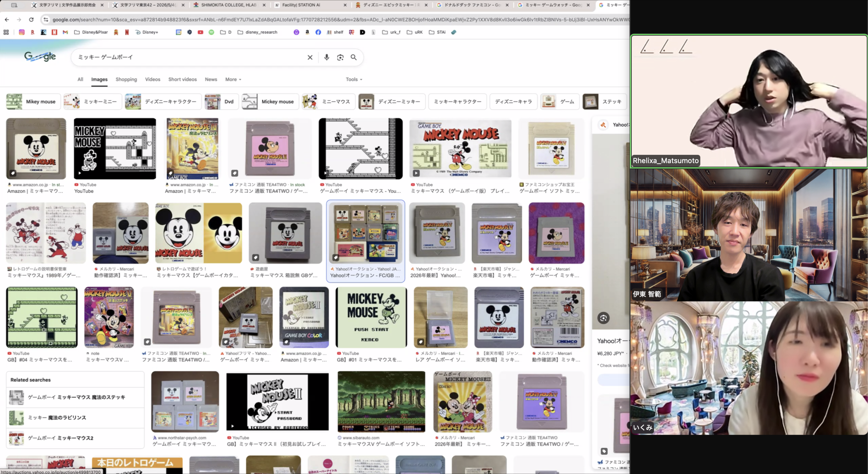The height and width of the screenshot is (474, 868).
Task: Open the Netflix bookmark icon
Action: pos(127,32)
